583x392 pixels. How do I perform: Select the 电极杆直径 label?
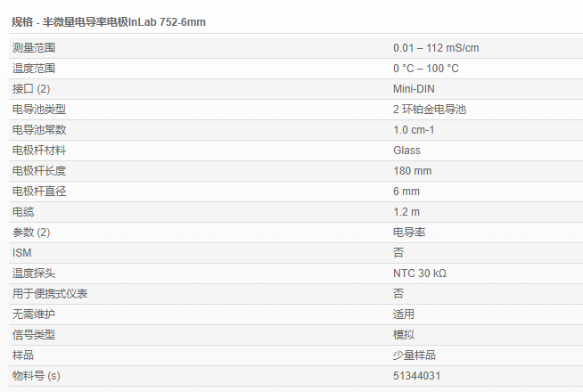tap(39, 192)
